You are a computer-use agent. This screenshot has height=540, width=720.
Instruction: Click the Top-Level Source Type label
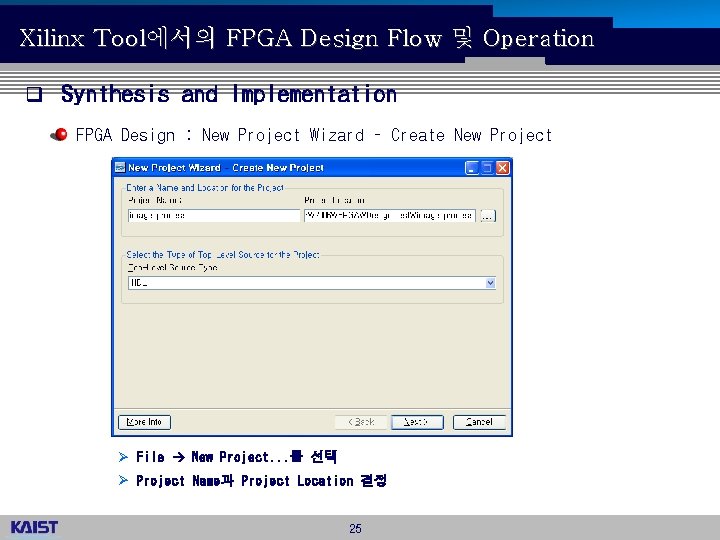coord(172,268)
